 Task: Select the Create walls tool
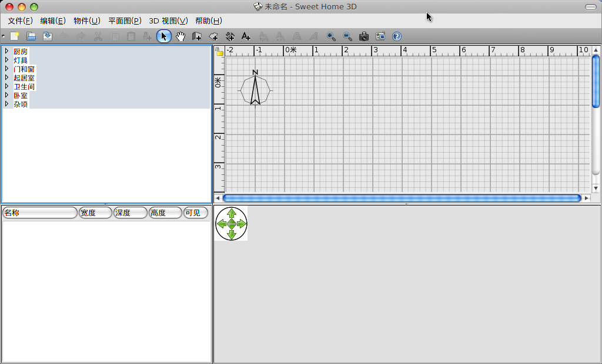tap(197, 36)
